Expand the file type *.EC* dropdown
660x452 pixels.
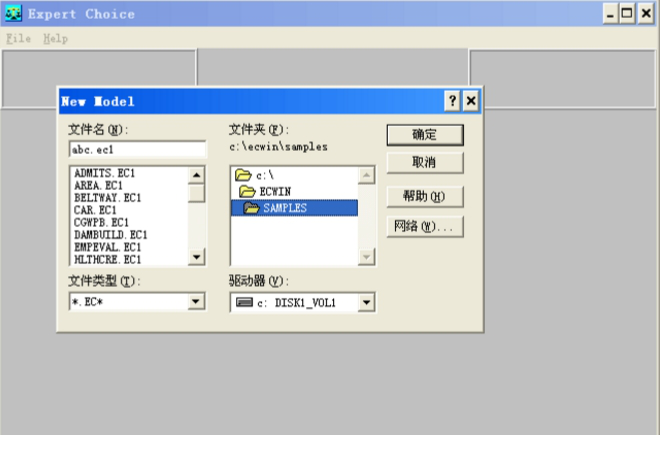[196, 301]
